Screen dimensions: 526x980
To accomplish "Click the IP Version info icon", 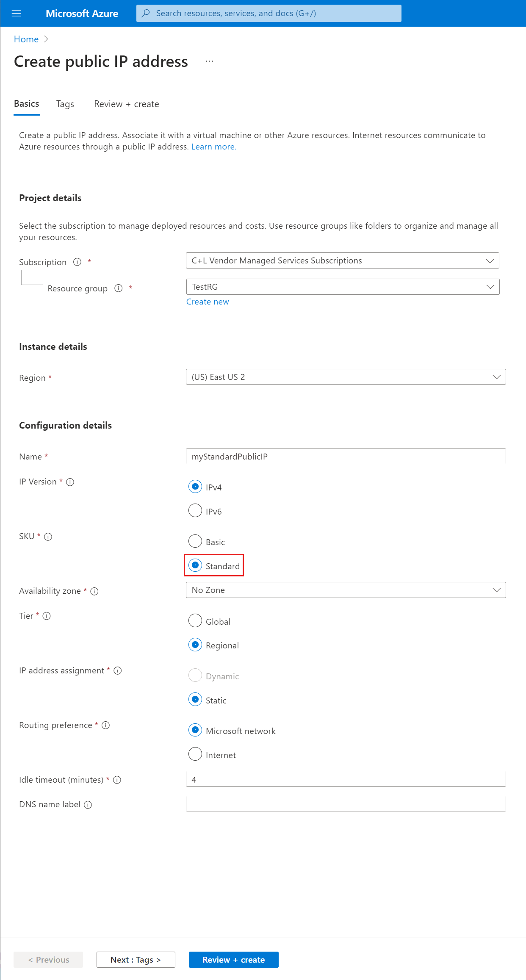I will (x=70, y=482).
